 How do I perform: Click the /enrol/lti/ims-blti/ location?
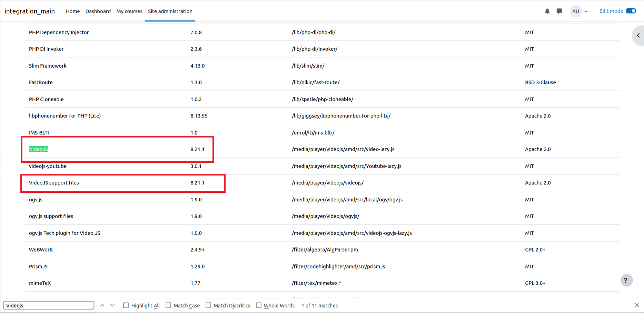pos(313,133)
